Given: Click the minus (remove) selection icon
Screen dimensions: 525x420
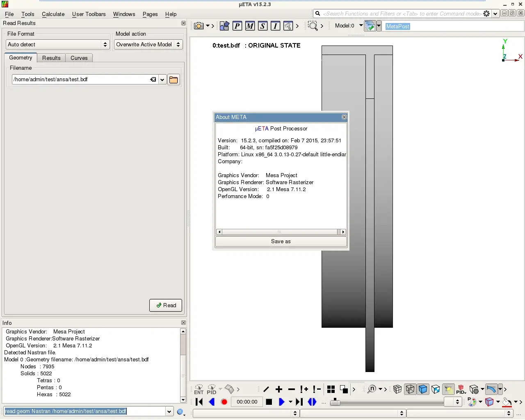Looking at the screenshot, I should 292,389.
